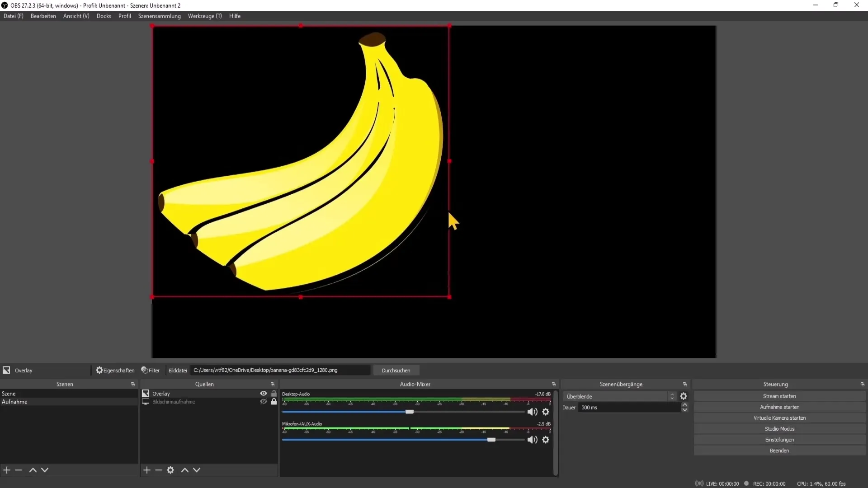
Task: Open the Bearbeiten menu
Action: [x=43, y=16]
